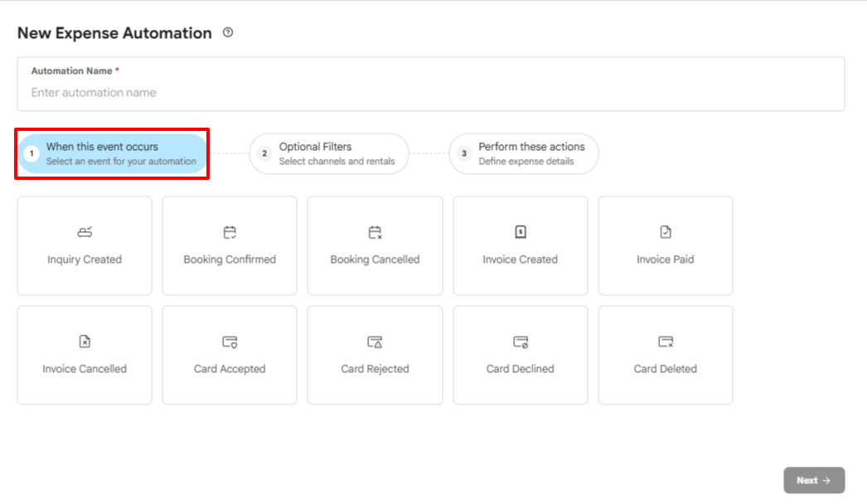Click the Booking Cancelled calendar icon

point(375,232)
